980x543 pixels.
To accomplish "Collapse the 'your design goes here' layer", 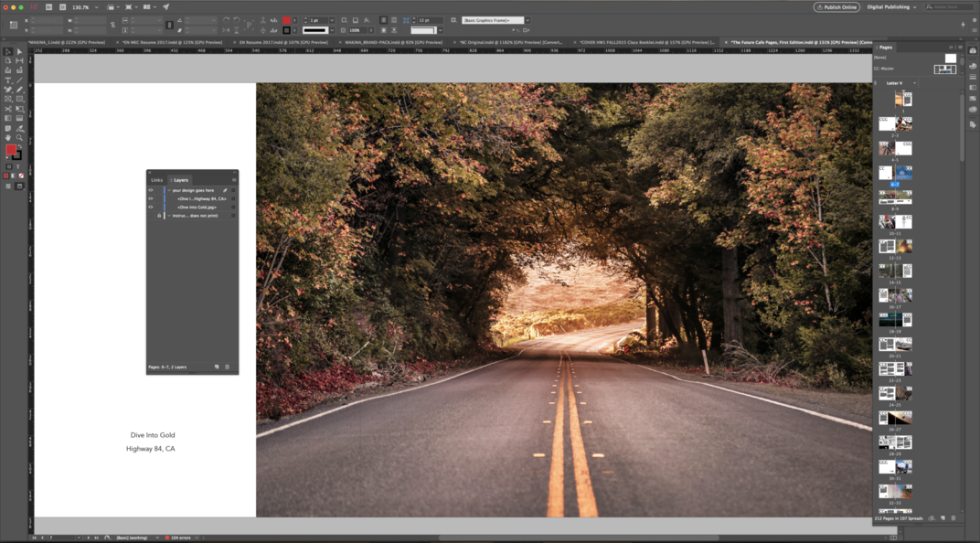I will (167, 190).
